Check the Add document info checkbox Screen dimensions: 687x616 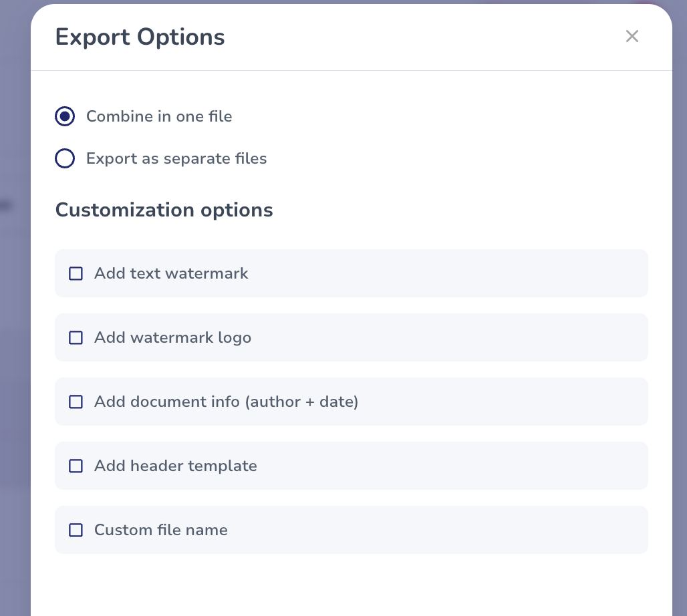point(76,402)
